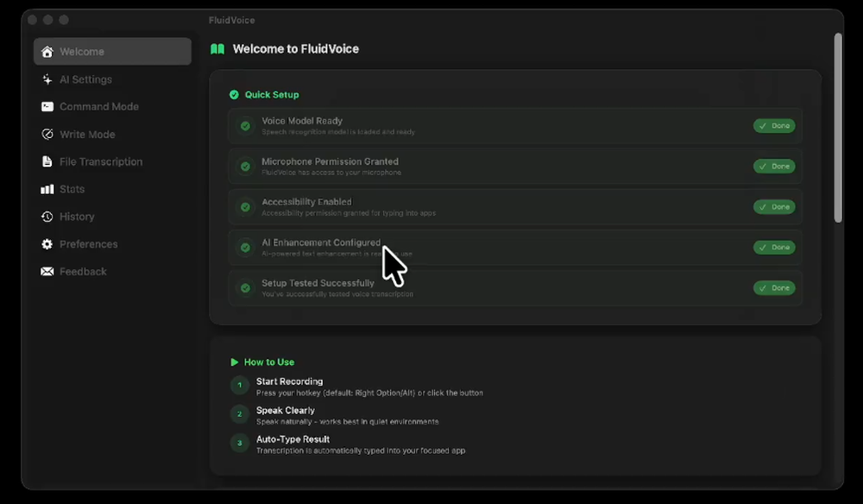The height and width of the screenshot is (504, 863).
Task: Click the check circle for Microphone Permission Granted
Action: coord(245,167)
